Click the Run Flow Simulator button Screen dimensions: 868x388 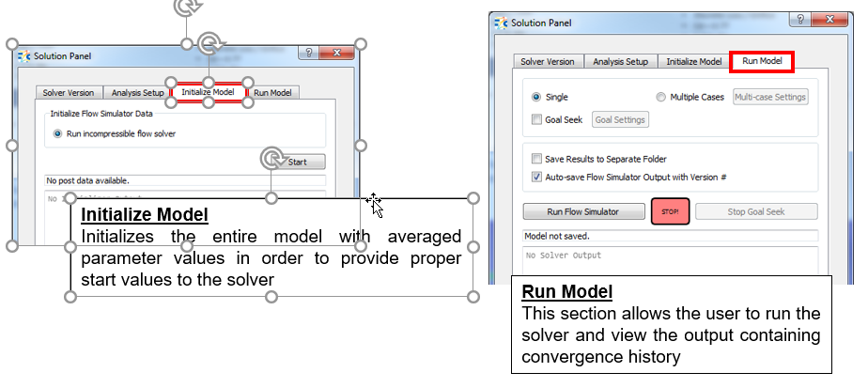pyautogui.click(x=583, y=211)
